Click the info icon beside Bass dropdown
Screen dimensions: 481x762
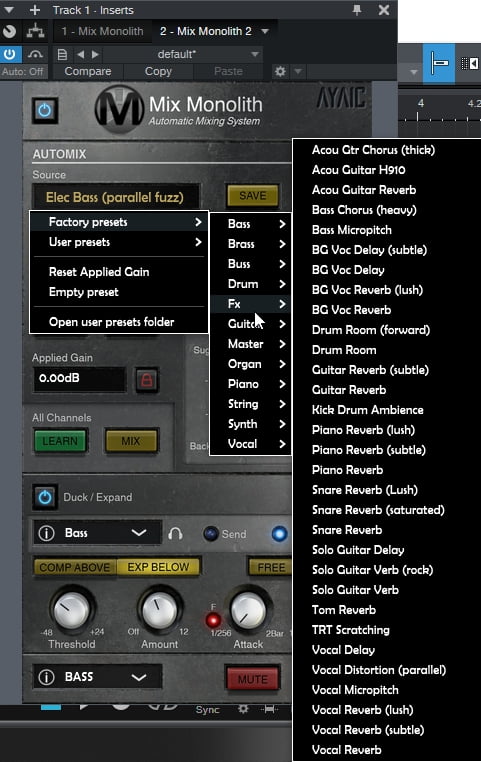pyautogui.click(x=46, y=533)
